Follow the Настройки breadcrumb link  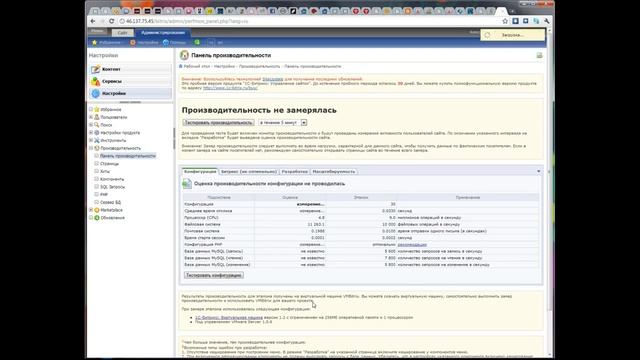(224, 66)
